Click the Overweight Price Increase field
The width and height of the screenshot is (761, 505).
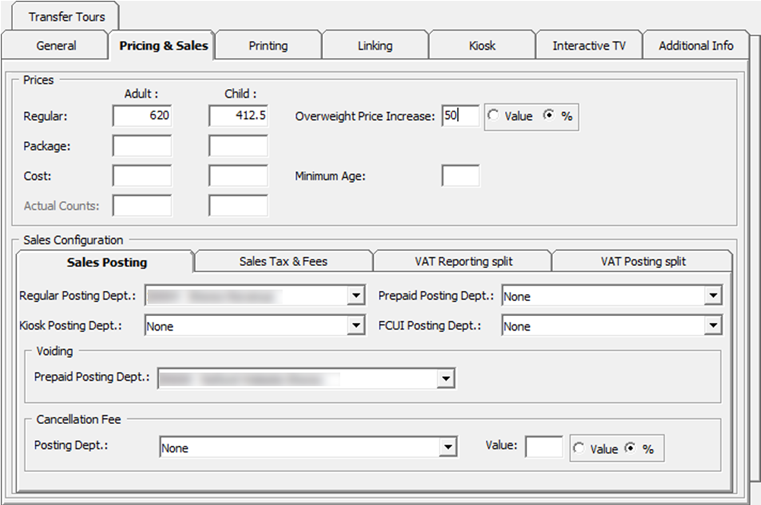[x=461, y=116]
